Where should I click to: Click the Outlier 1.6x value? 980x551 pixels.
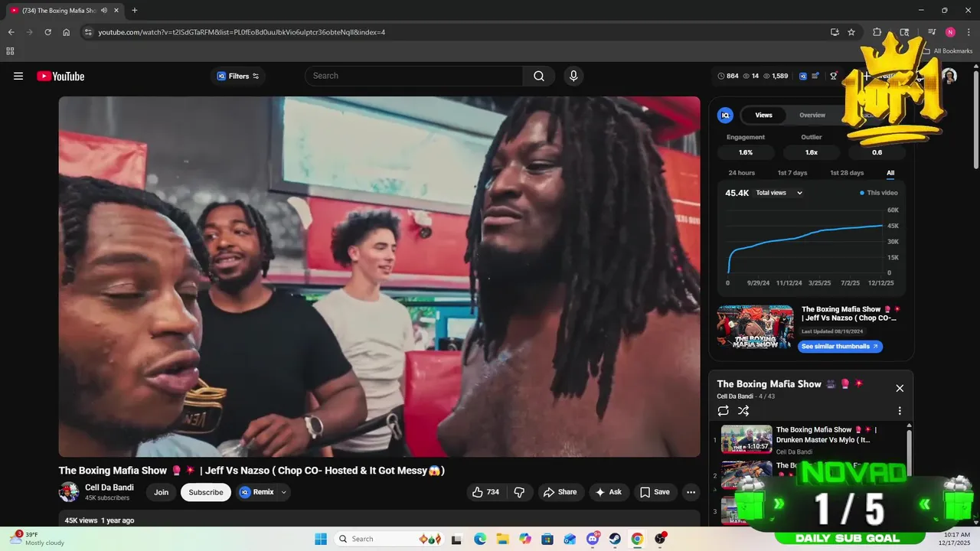pyautogui.click(x=812, y=152)
